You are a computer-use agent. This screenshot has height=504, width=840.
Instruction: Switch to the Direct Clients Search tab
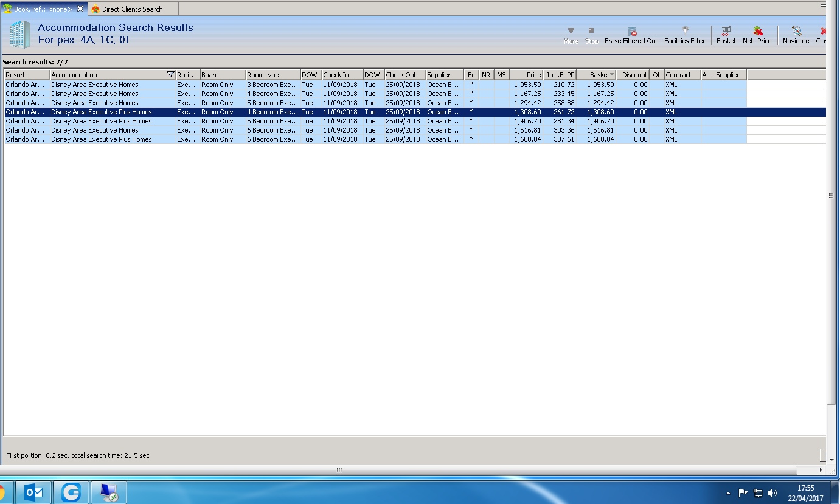coord(133,9)
